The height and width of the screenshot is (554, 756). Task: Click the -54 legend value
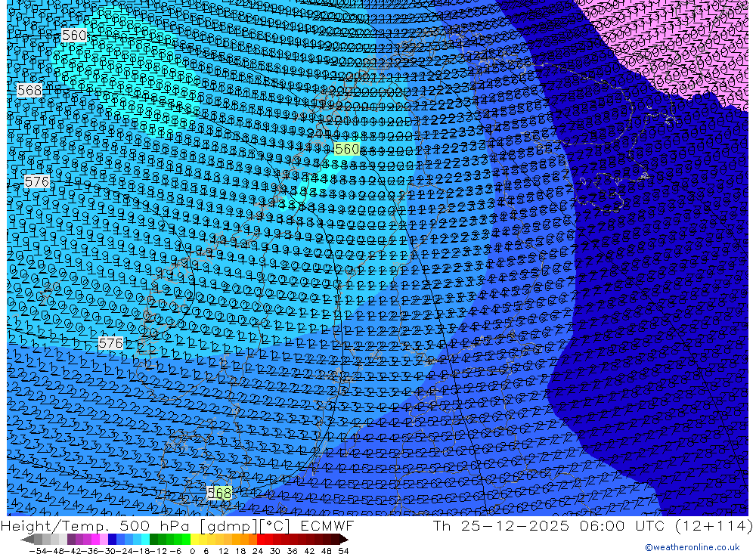[x=38, y=551]
